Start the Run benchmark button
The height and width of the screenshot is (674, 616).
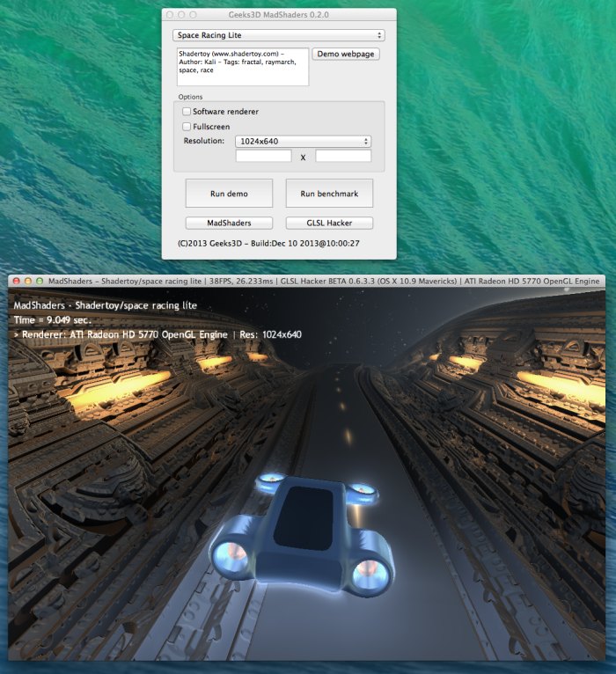click(x=329, y=194)
